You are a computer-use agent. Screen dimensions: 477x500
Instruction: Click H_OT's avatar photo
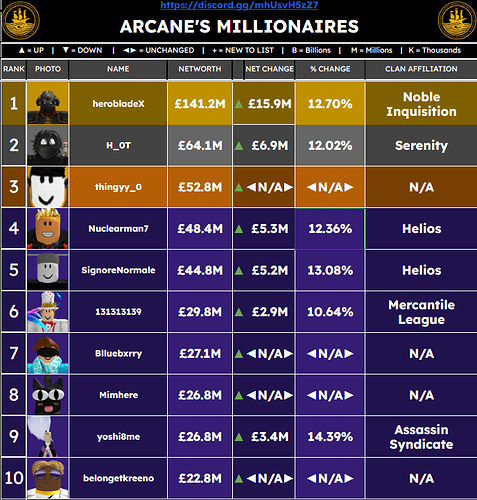click(x=48, y=145)
